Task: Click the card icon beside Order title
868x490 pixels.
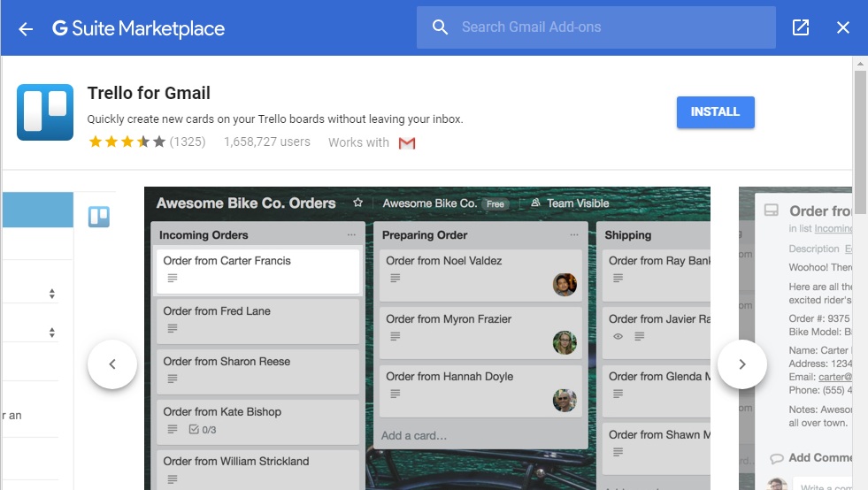Action: pyautogui.click(x=772, y=211)
